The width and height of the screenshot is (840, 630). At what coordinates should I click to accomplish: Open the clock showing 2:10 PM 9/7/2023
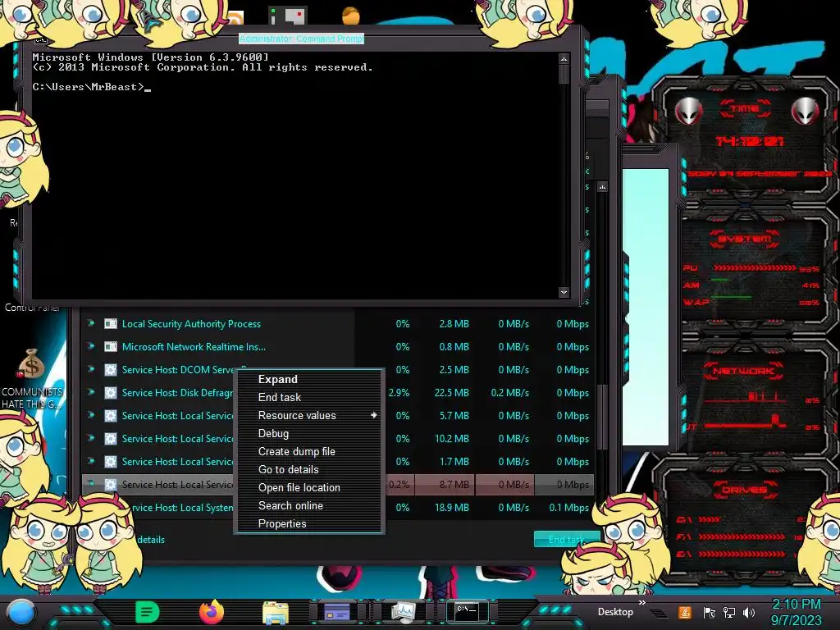tap(796, 612)
